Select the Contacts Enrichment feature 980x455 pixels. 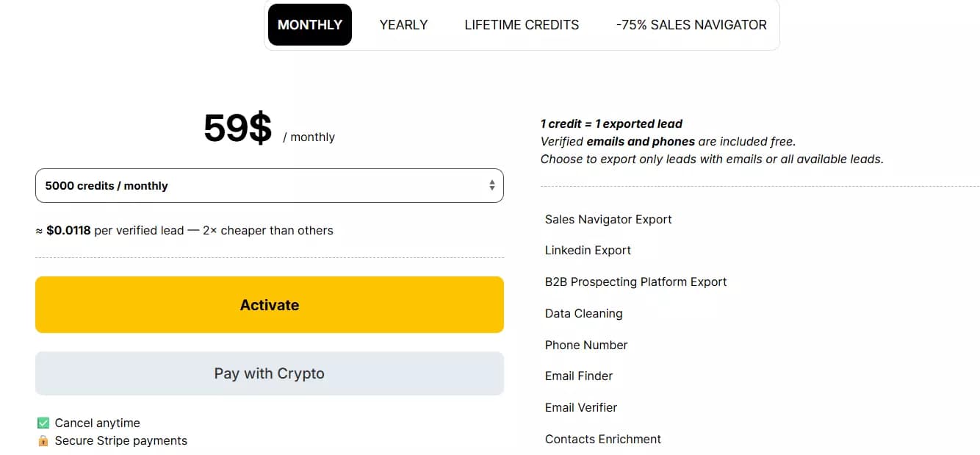point(602,439)
